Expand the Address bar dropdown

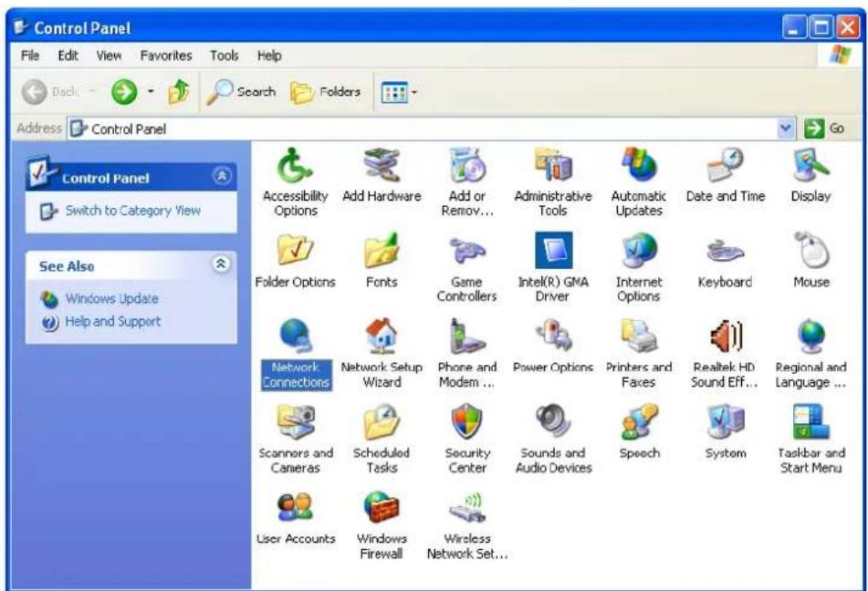coord(786,129)
